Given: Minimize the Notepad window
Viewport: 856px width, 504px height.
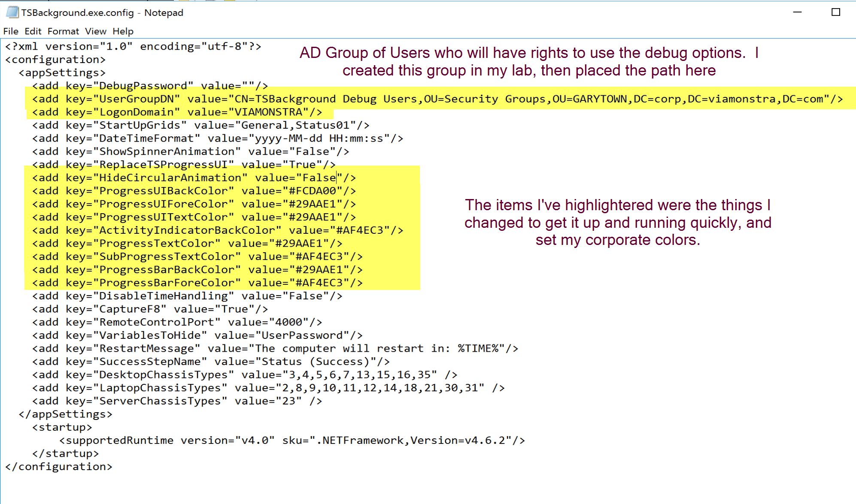Looking at the screenshot, I should 797,12.
